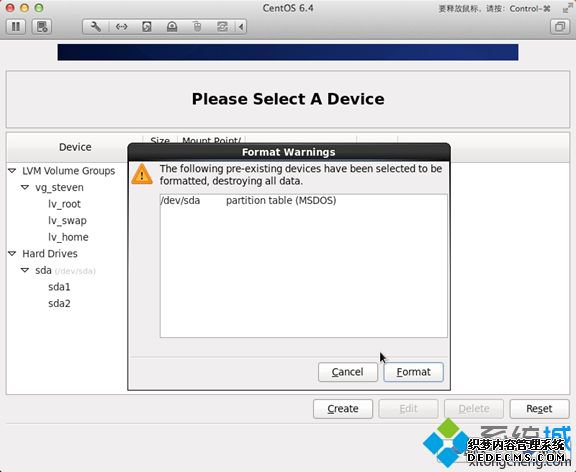Collapse toolbar with the left arrow
The height and width of the screenshot is (472, 576).
[x=241, y=26]
